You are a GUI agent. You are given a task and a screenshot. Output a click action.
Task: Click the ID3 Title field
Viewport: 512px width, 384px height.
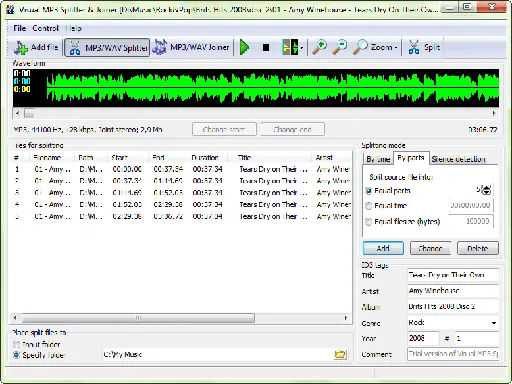click(453, 275)
